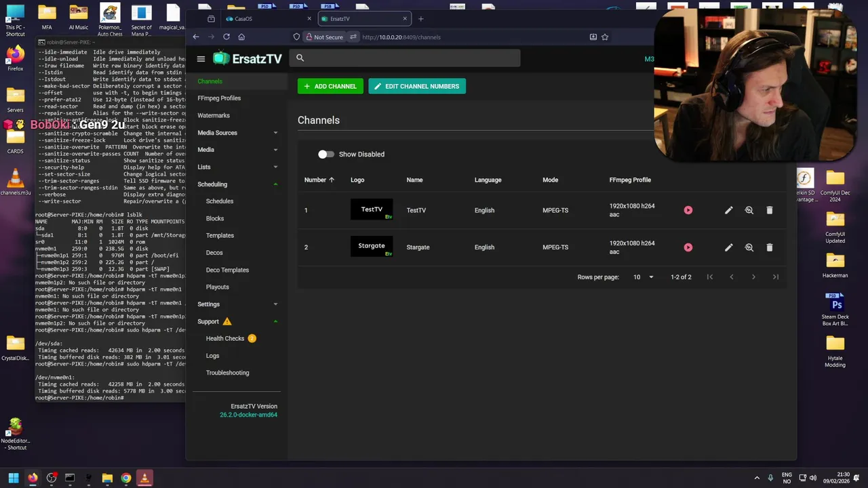Click into the ErsatzTV search input field
The height and width of the screenshot is (488, 868).
click(x=405, y=58)
